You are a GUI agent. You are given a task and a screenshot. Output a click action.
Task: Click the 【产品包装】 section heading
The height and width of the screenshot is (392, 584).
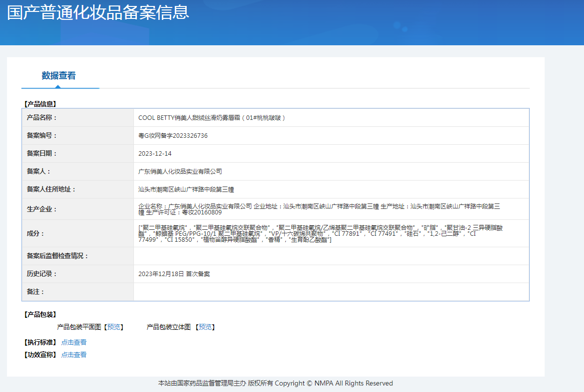click(40, 314)
